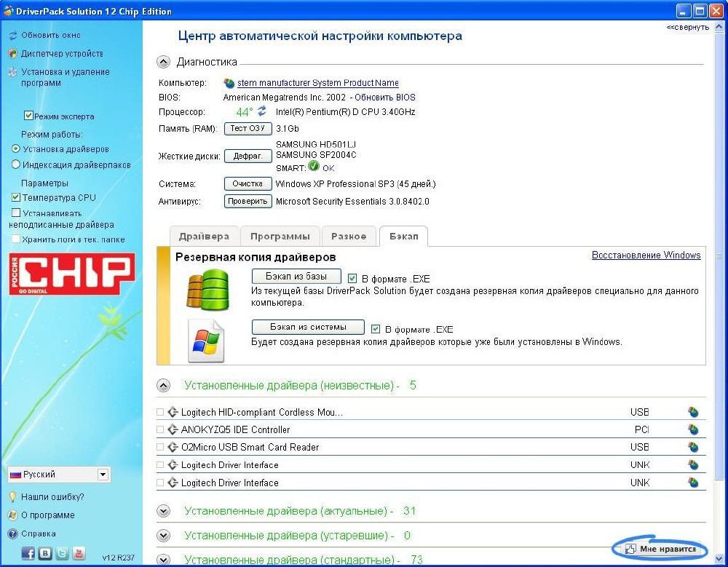Click the SMART OK green check icon
The height and width of the screenshot is (567, 728).
314,166
